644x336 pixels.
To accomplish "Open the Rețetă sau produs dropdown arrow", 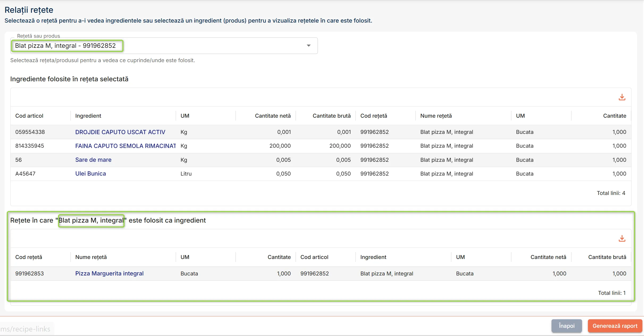I will point(309,46).
